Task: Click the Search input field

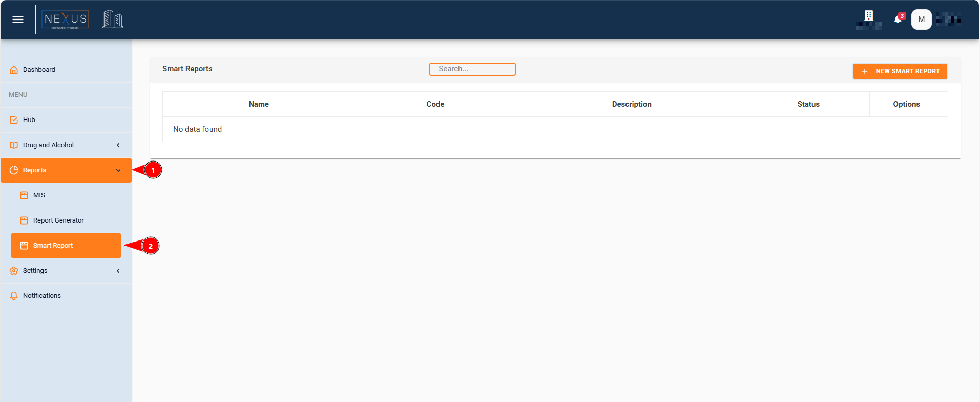Action: tap(472, 69)
